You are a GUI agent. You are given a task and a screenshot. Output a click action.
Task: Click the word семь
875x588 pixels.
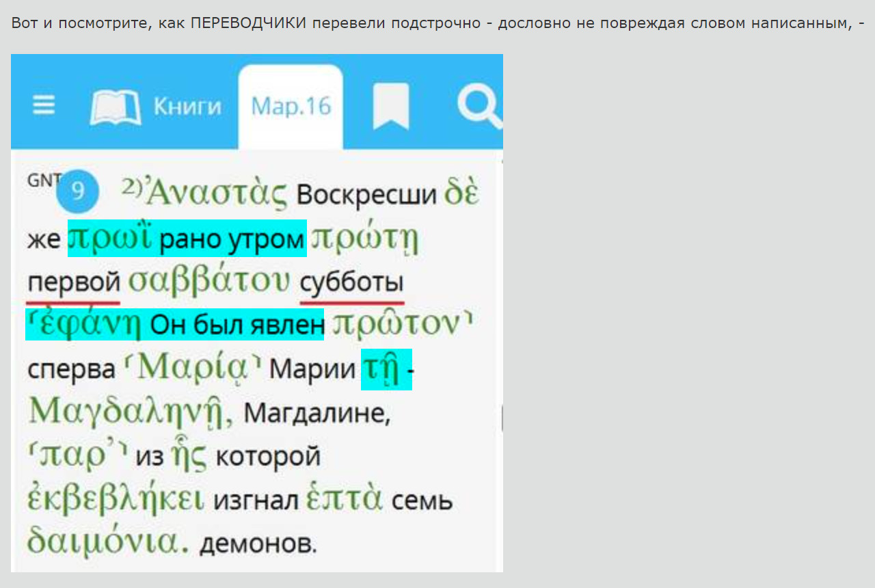point(422,503)
